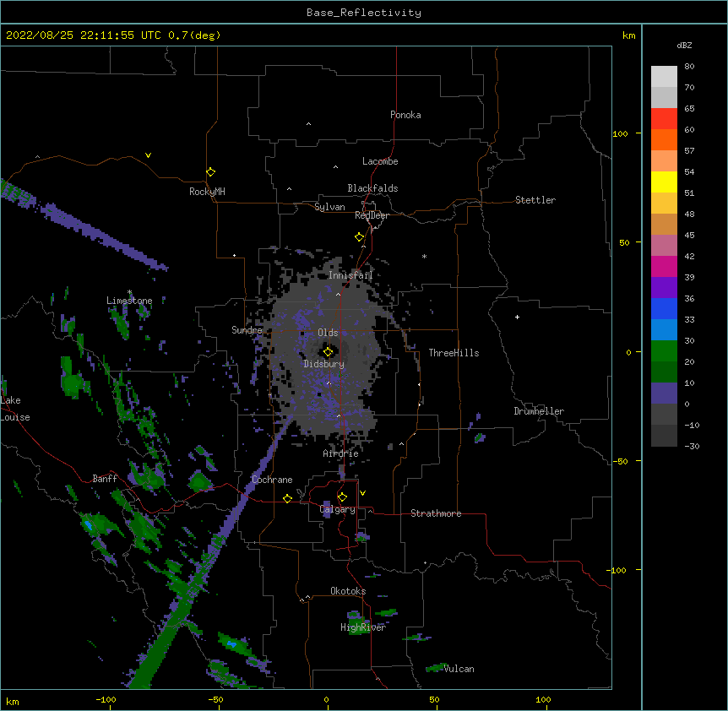
Task: Click the Banff label
Action: [x=105, y=479]
